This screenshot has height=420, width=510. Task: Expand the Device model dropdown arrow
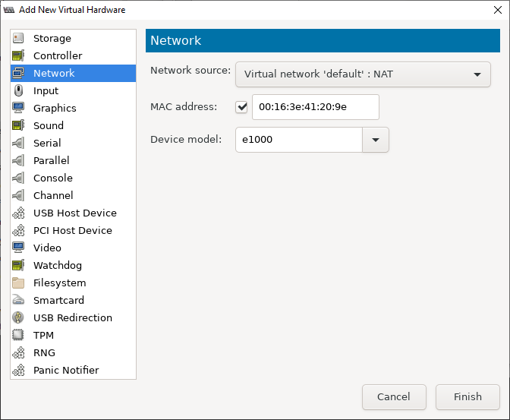click(x=376, y=140)
